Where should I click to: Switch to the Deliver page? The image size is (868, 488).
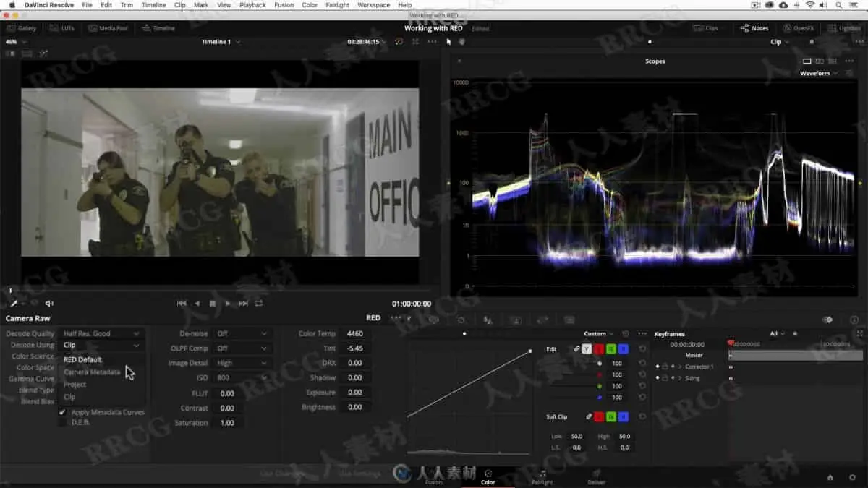[x=597, y=477]
